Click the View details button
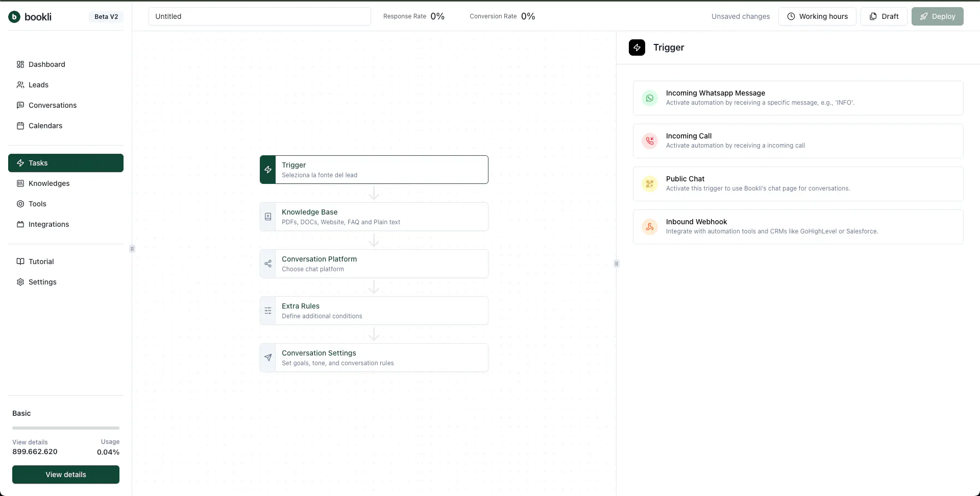 66,475
